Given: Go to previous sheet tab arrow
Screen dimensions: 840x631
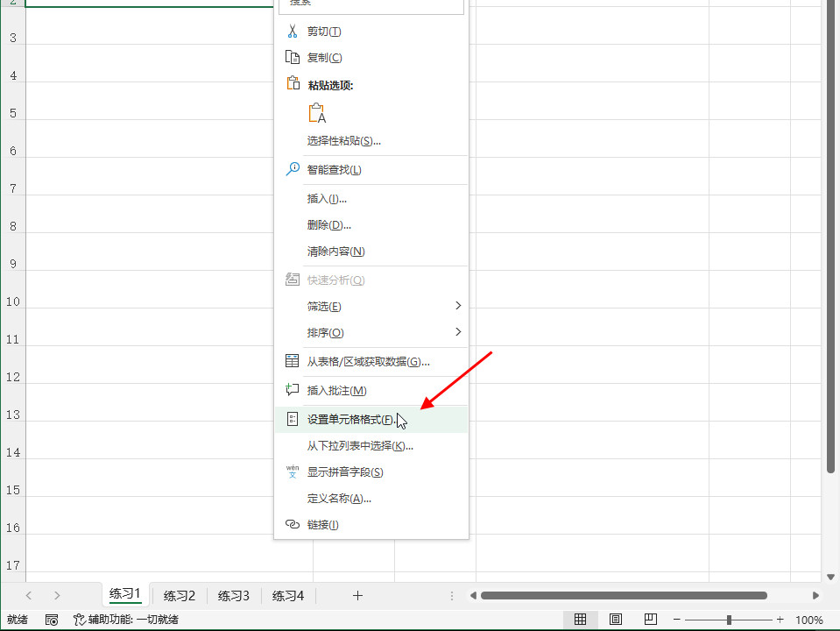Looking at the screenshot, I should [29, 595].
